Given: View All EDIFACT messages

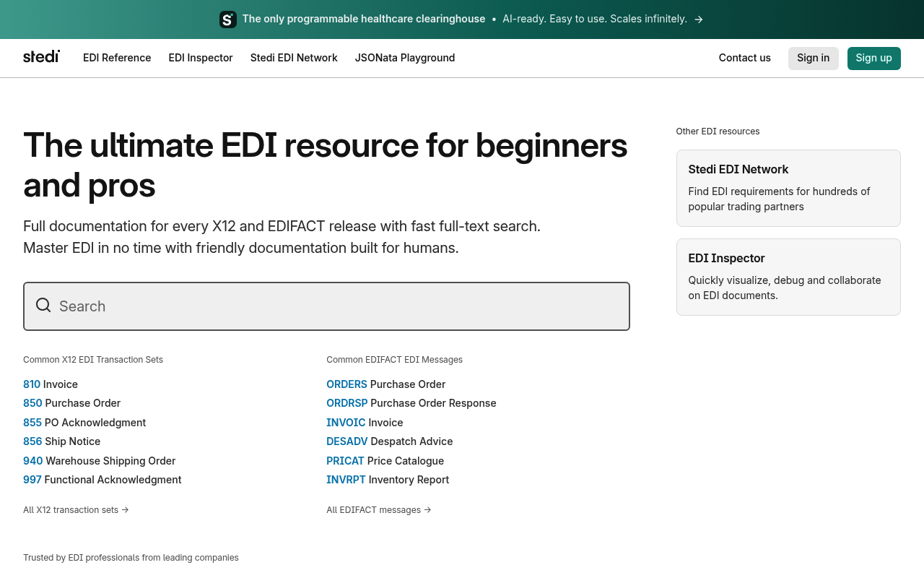Looking at the screenshot, I should [379, 510].
